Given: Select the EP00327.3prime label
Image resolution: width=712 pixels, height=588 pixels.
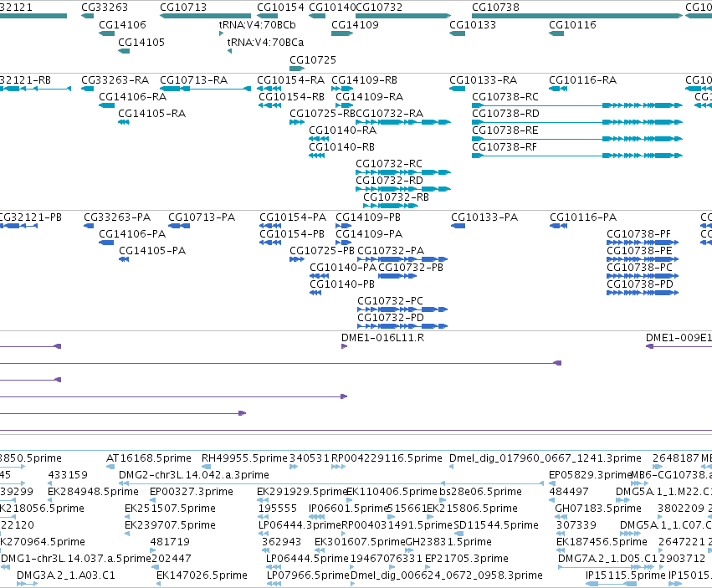Looking at the screenshot, I should point(191,492).
